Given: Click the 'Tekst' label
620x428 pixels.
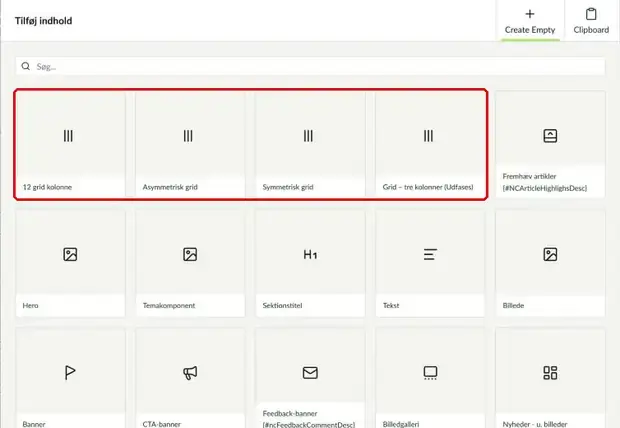Looking at the screenshot, I should pos(391,305).
